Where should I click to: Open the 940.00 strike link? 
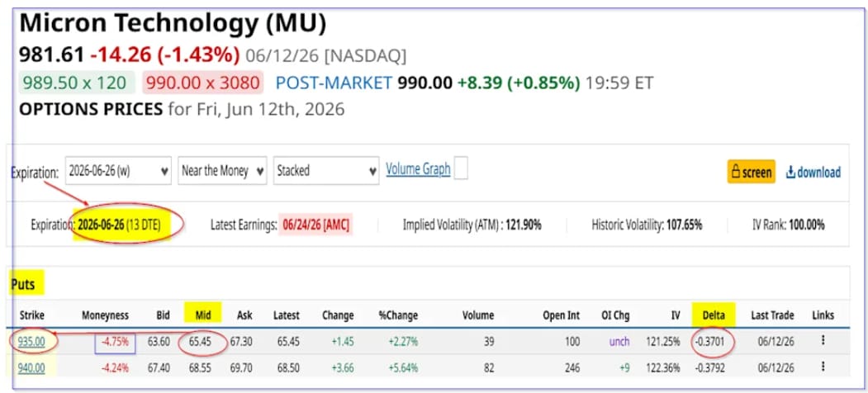pos(31,368)
